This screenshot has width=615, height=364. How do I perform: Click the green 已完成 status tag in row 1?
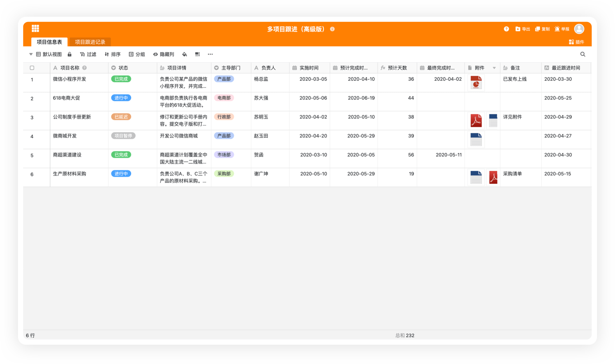[x=121, y=79]
